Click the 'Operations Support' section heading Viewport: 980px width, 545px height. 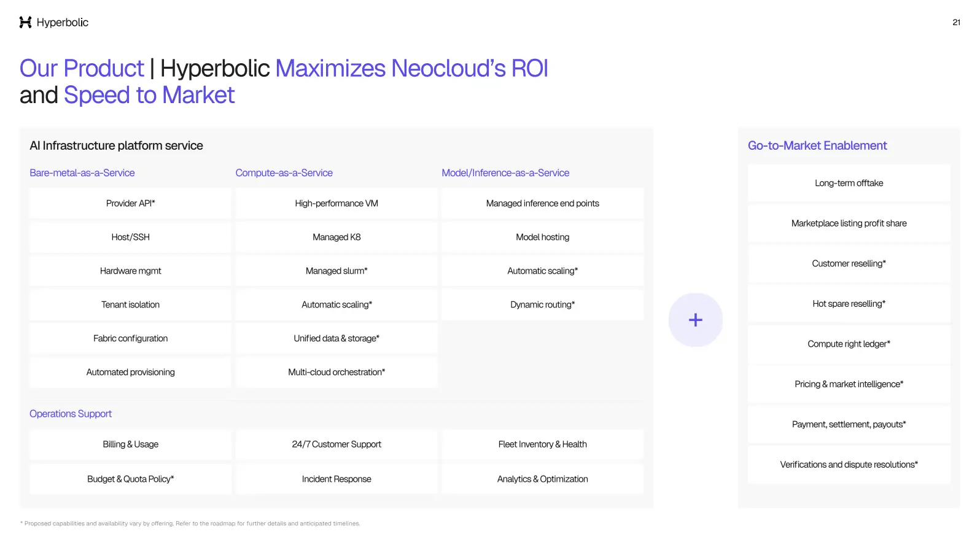71,414
